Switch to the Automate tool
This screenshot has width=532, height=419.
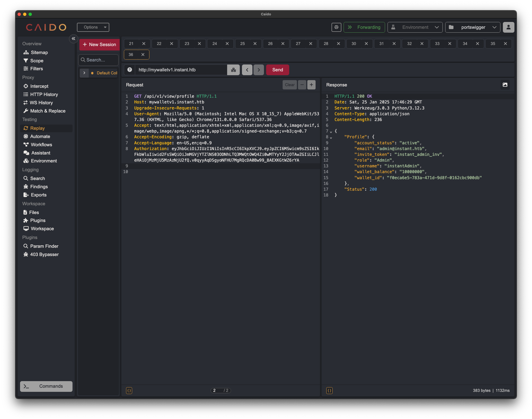coord(40,136)
